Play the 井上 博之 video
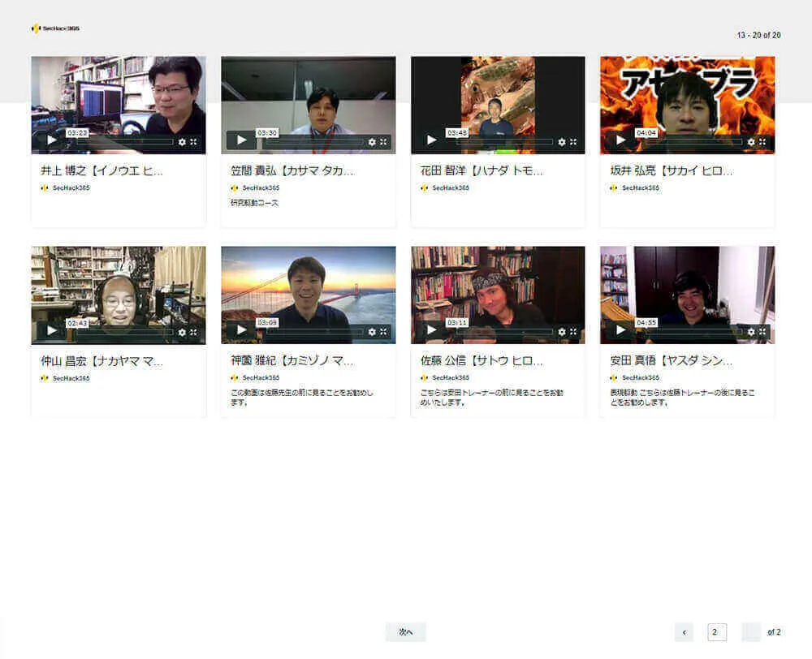The width and height of the screenshot is (812, 659). pyautogui.click(x=51, y=140)
